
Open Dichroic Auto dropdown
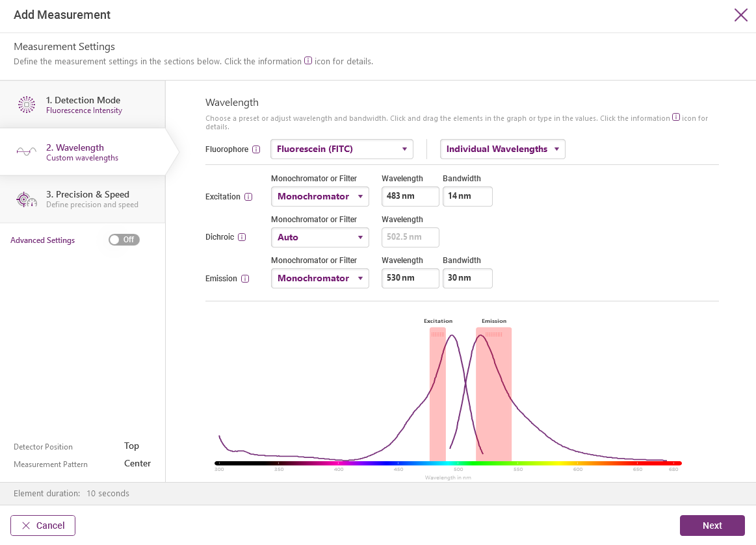320,237
